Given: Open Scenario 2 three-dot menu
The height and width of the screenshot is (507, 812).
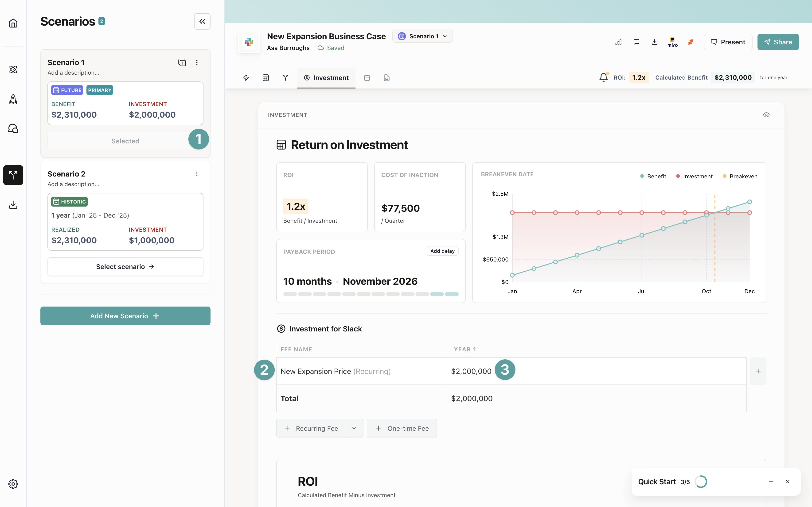Looking at the screenshot, I should pyautogui.click(x=197, y=174).
